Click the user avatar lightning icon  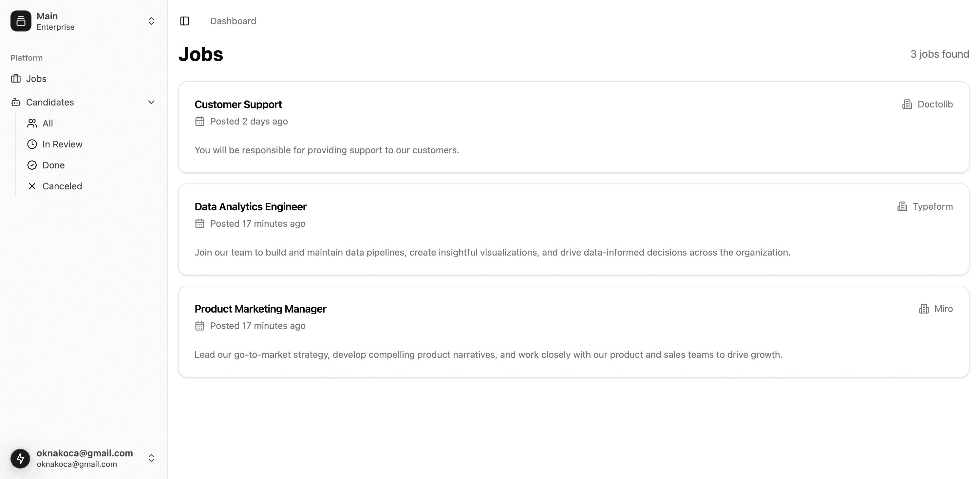(x=21, y=458)
